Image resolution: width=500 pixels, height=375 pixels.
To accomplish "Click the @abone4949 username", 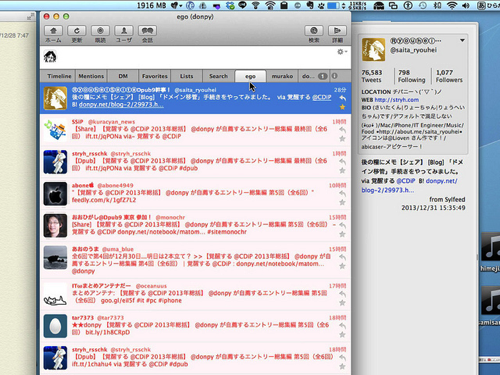I will click(x=115, y=185).
